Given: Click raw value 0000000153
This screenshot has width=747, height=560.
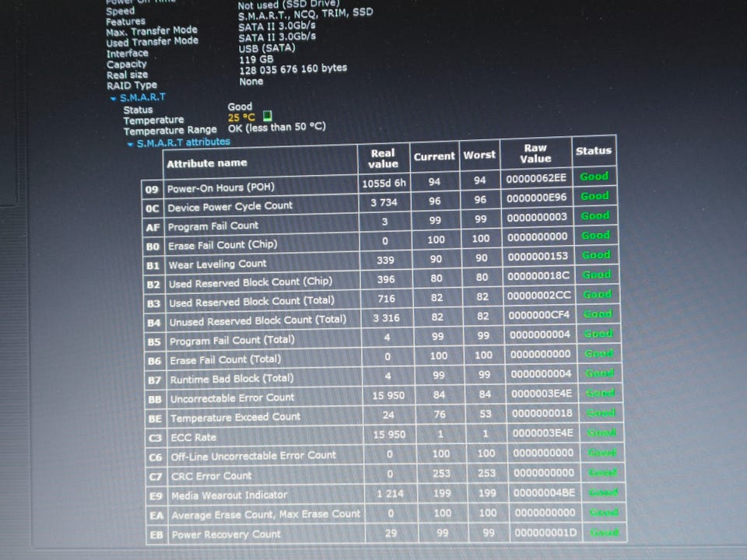Looking at the screenshot, I should click(538, 256).
